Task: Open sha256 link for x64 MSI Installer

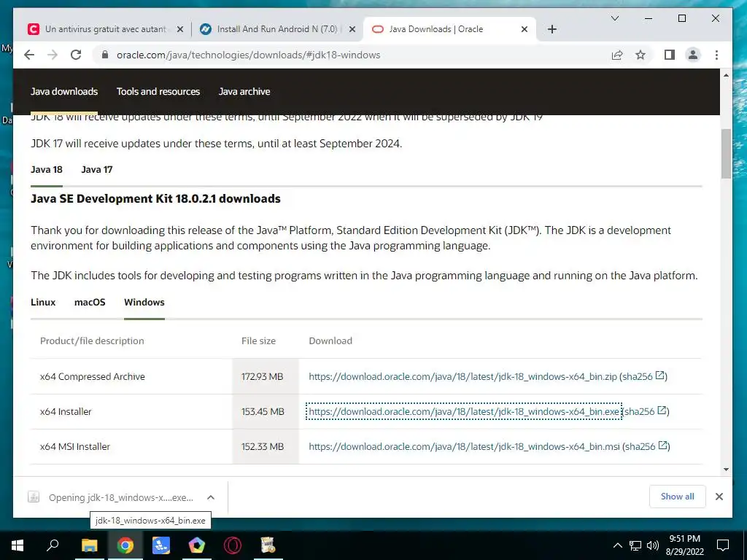Action: [646, 446]
